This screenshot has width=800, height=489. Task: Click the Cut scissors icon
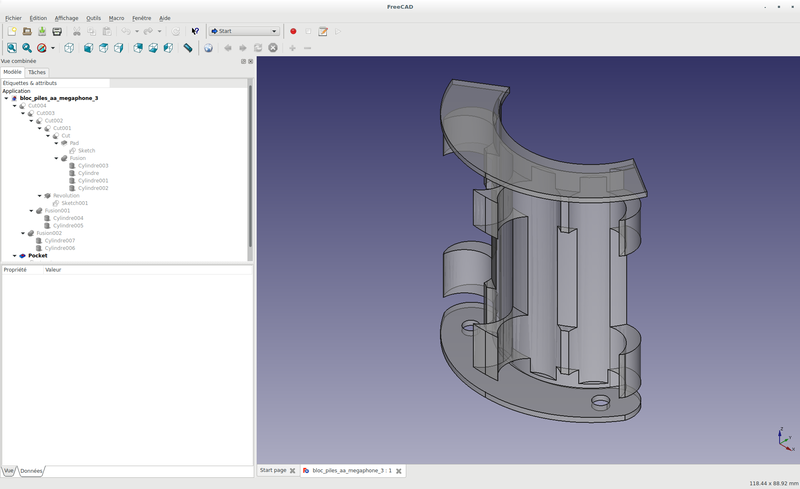[x=77, y=31]
